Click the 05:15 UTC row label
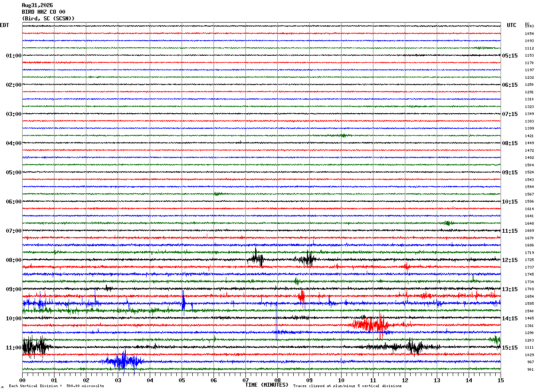 pyautogui.click(x=510, y=56)
